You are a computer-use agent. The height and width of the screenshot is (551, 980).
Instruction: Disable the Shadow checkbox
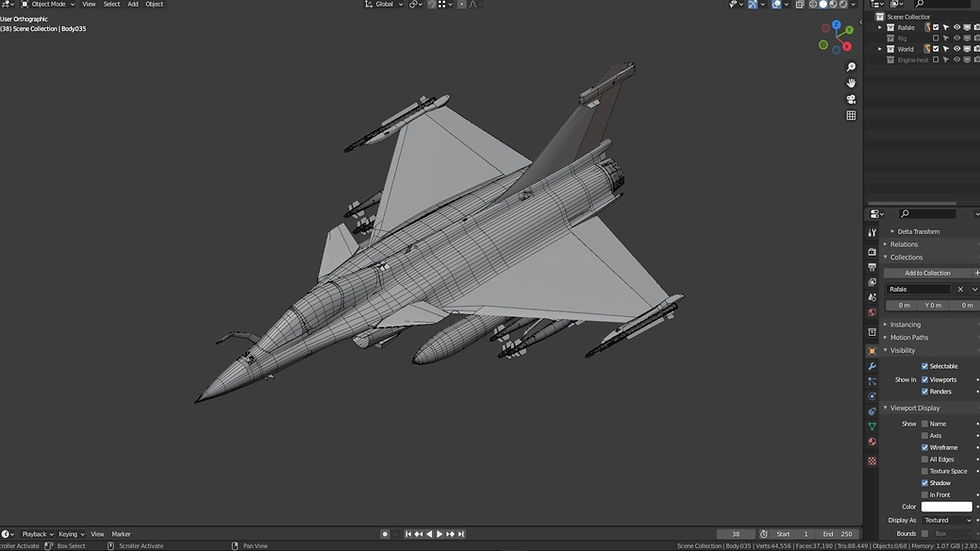point(924,483)
